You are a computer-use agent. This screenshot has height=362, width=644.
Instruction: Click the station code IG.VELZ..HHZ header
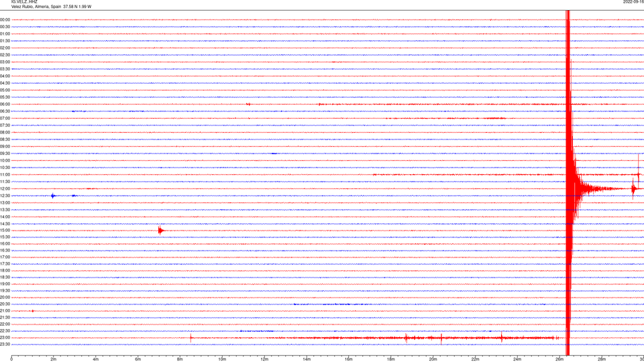(24, 2)
